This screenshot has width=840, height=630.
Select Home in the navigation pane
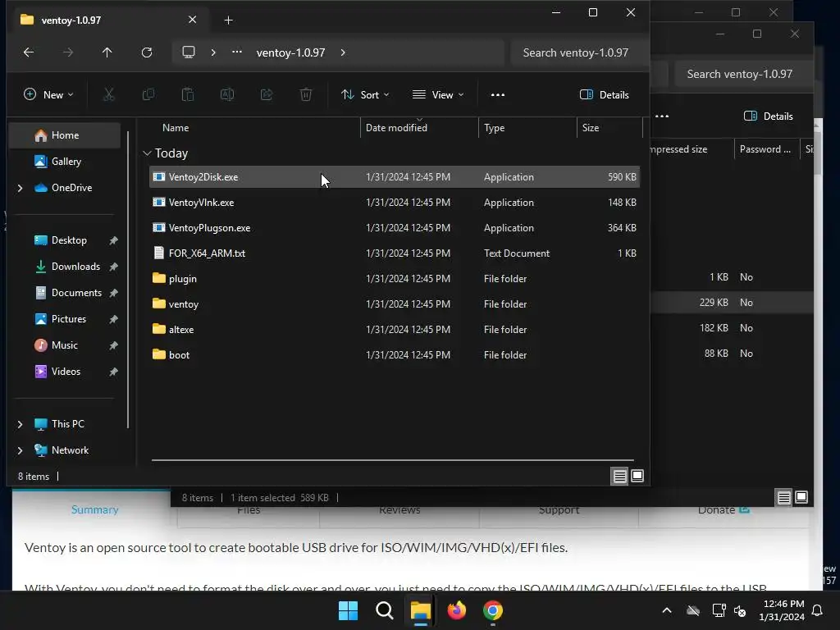click(x=65, y=135)
